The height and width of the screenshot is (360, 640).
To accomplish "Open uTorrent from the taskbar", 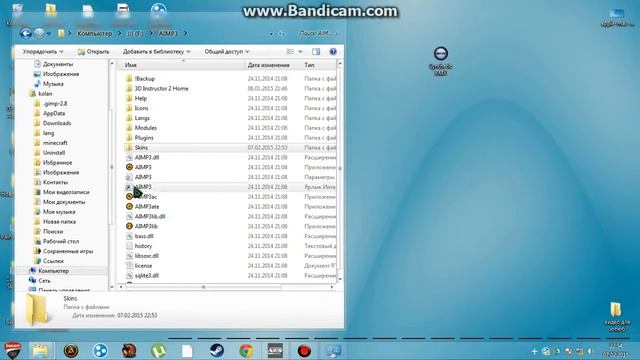I will click(158, 351).
